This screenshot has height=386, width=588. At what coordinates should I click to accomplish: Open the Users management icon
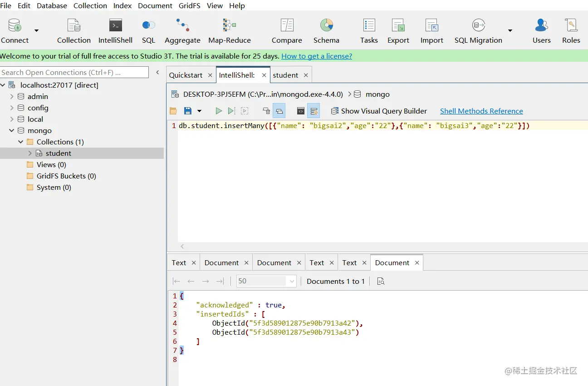point(541,31)
